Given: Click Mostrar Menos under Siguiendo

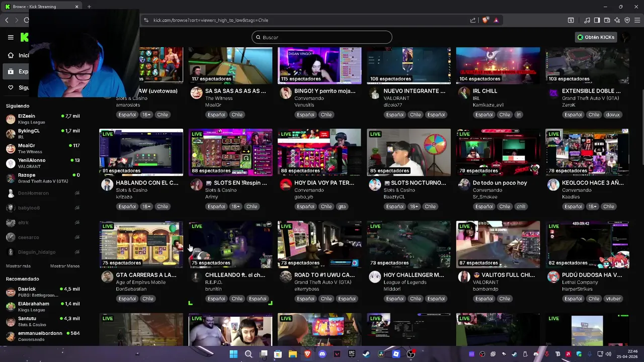Looking at the screenshot, I should (65, 266).
